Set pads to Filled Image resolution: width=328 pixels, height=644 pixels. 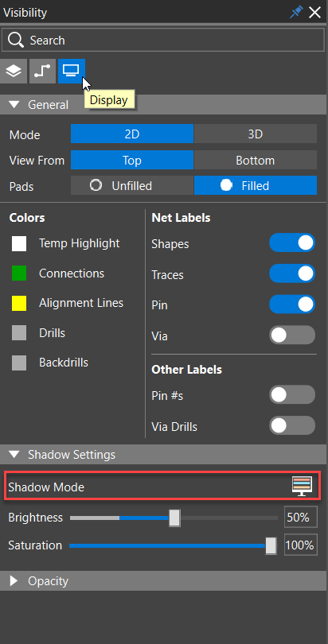point(256,185)
